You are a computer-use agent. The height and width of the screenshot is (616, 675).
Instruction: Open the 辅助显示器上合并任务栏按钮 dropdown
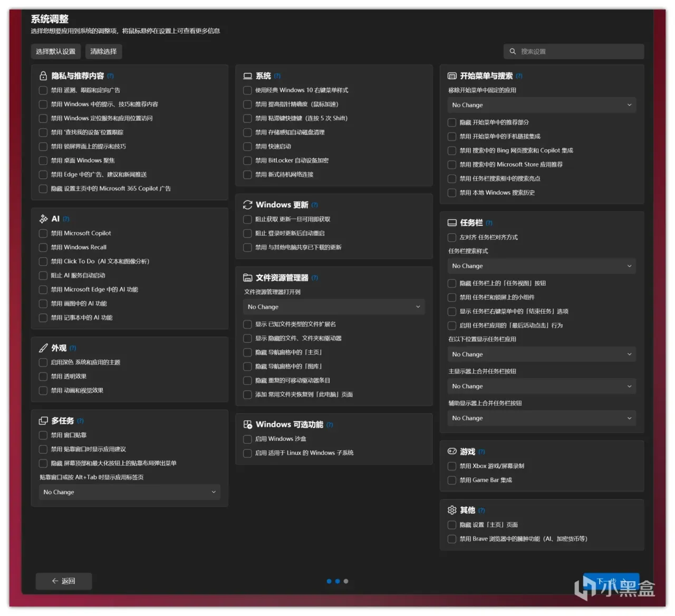point(542,418)
